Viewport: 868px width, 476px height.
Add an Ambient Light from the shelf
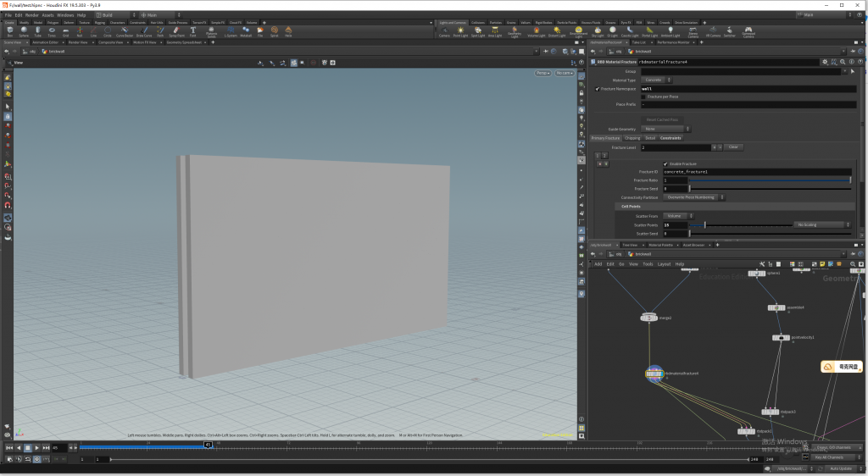pyautogui.click(x=670, y=31)
